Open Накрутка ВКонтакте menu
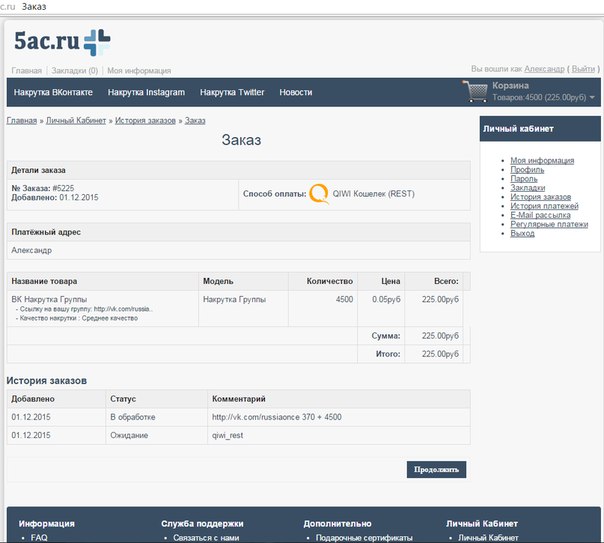This screenshot has width=604, height=543. [53, 92]
